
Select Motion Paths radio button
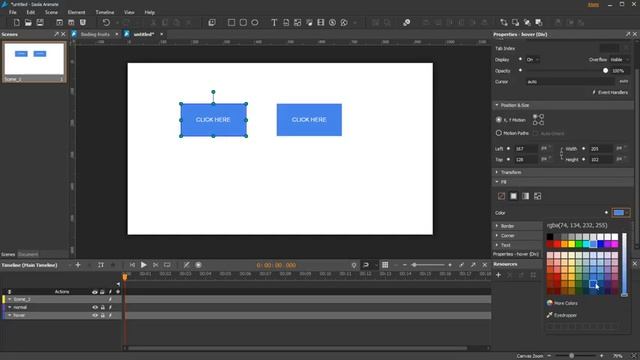(x=499, y=133)
